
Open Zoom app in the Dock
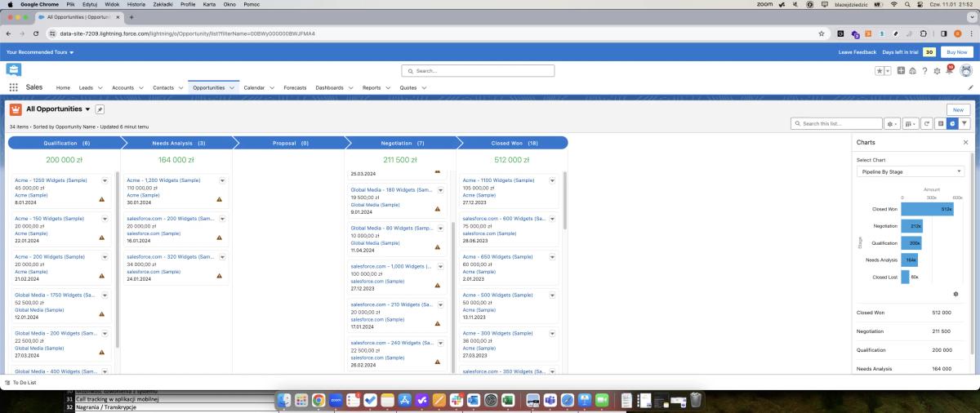[336, 400]
